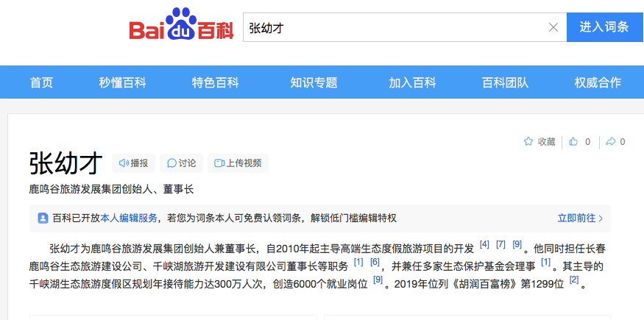Click the 上传视频 upload button
Screen dimensions: 644x320
pyautogui.click(x=238, y=163)
